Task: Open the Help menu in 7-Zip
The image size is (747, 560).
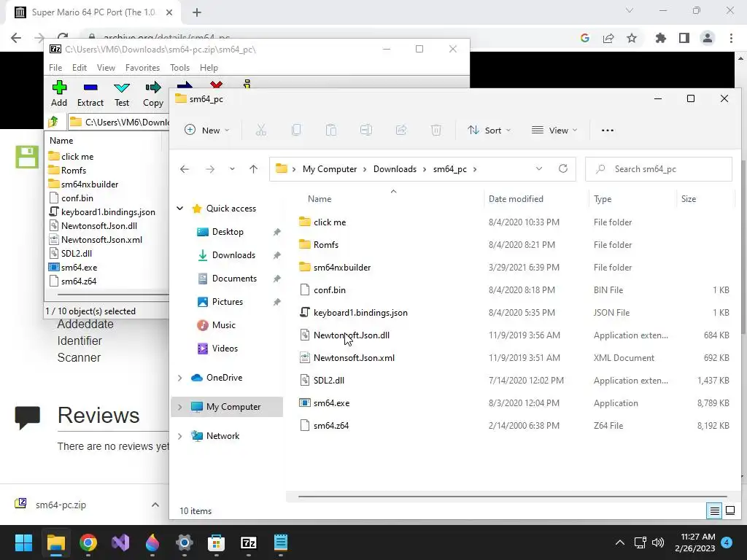Action: (x=209, y=68)
